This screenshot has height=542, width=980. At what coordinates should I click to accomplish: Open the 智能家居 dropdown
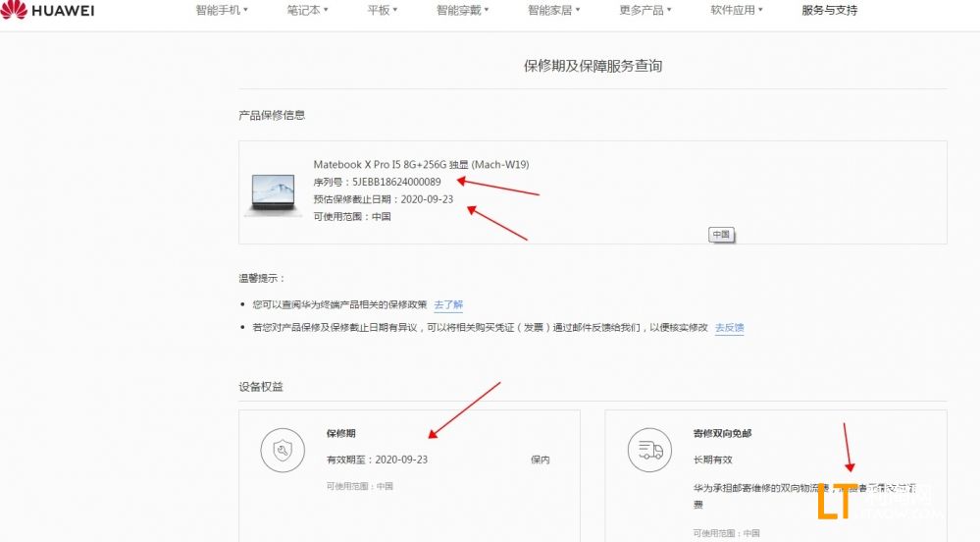pos(553,10)
